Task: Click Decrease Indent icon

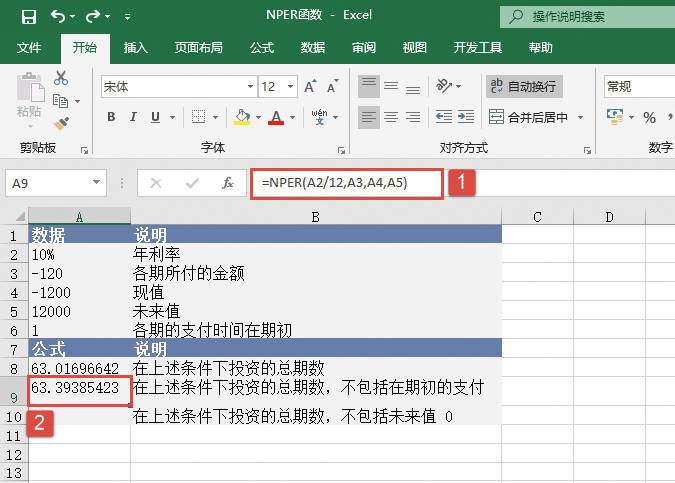Action: [444, 117]
